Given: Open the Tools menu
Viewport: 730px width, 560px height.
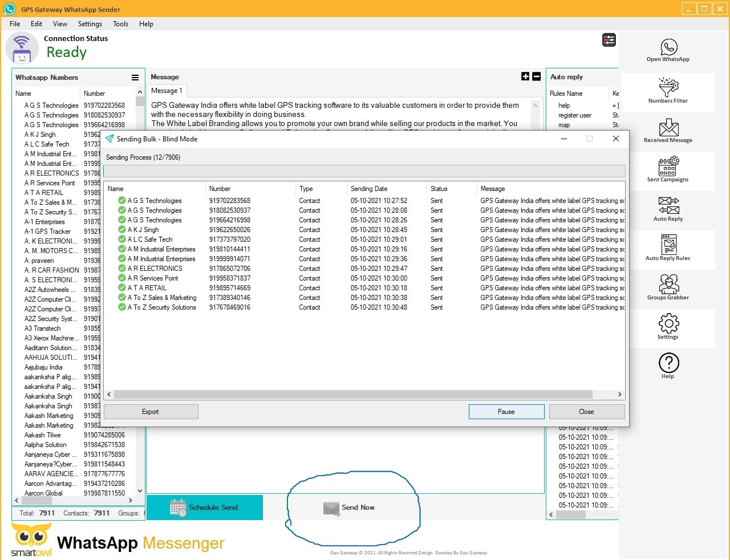Looking at the screenshot, I should coord(120,24).
